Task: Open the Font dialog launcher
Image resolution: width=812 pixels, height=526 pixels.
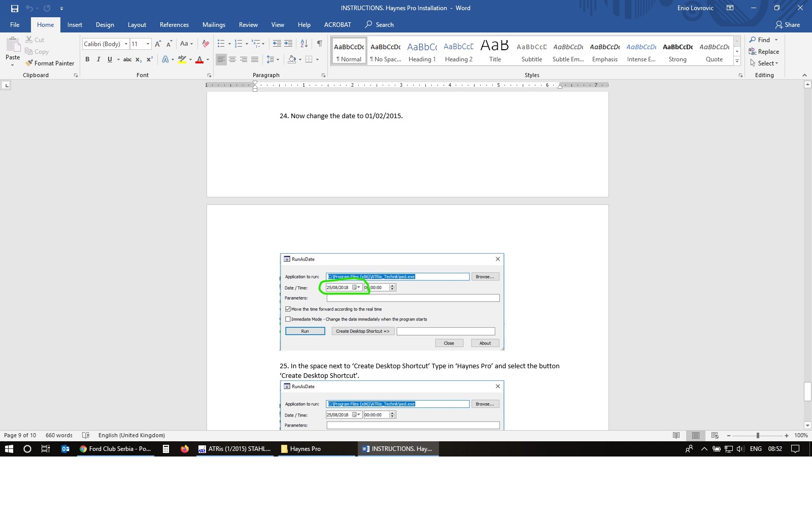Action: coord(209,76)
